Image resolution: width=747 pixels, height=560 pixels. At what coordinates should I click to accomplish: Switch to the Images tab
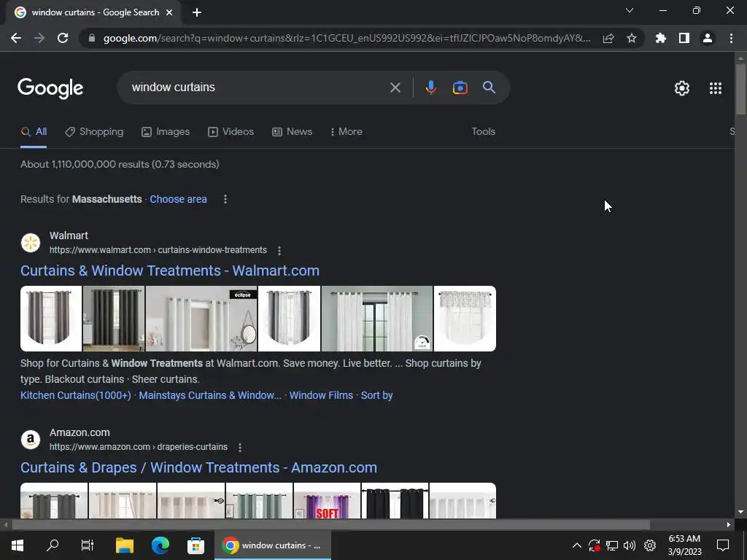(x=166, y=132)
